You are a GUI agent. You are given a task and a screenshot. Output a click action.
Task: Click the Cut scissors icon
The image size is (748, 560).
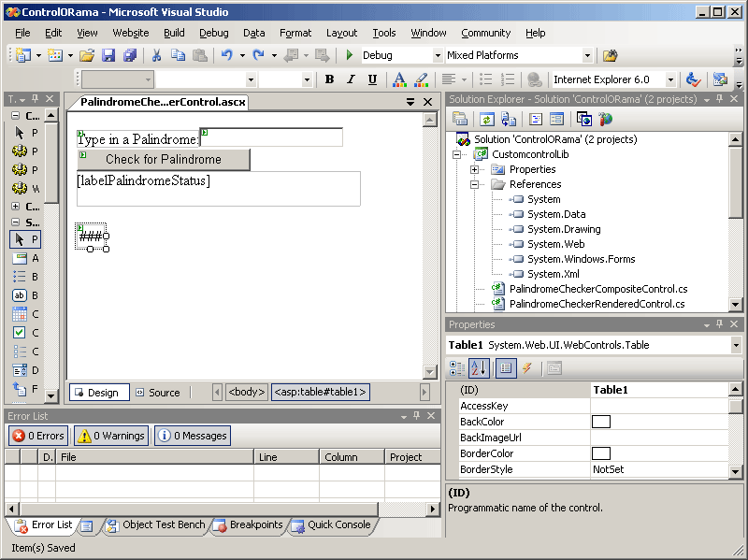tap(157, 55)
